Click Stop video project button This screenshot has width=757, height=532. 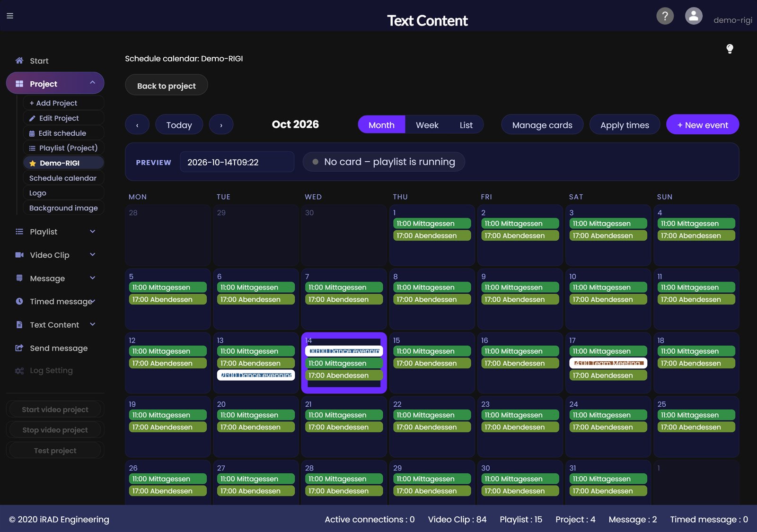click(x=55, y=430)
